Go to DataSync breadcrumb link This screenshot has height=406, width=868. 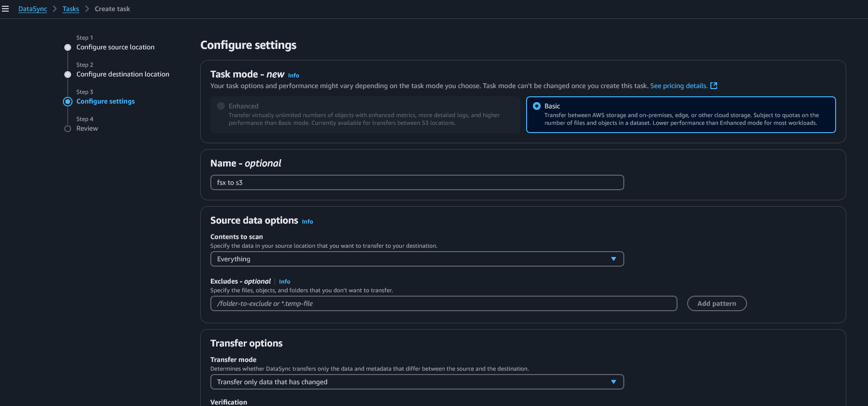click(x=32, y=9)
